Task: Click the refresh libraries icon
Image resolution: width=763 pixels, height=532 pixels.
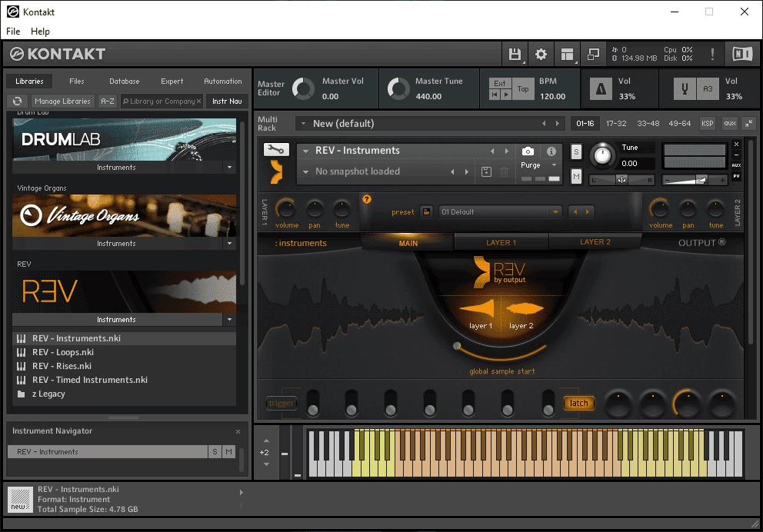Action: [x=18, y=101]
